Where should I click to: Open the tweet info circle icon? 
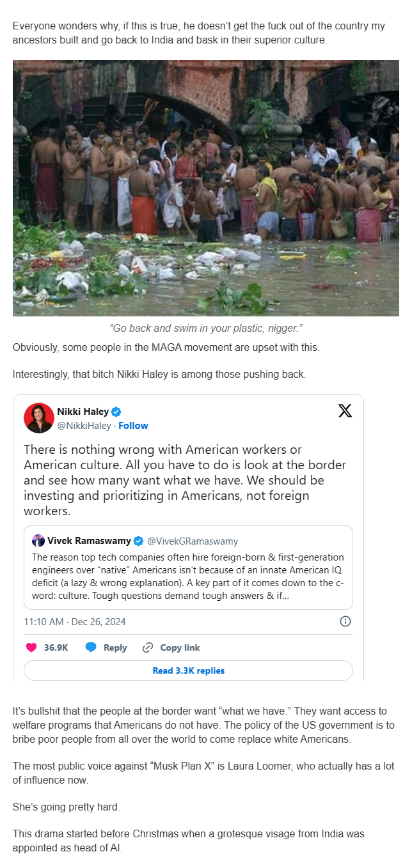pyautogui.click(x=345, y=621)
